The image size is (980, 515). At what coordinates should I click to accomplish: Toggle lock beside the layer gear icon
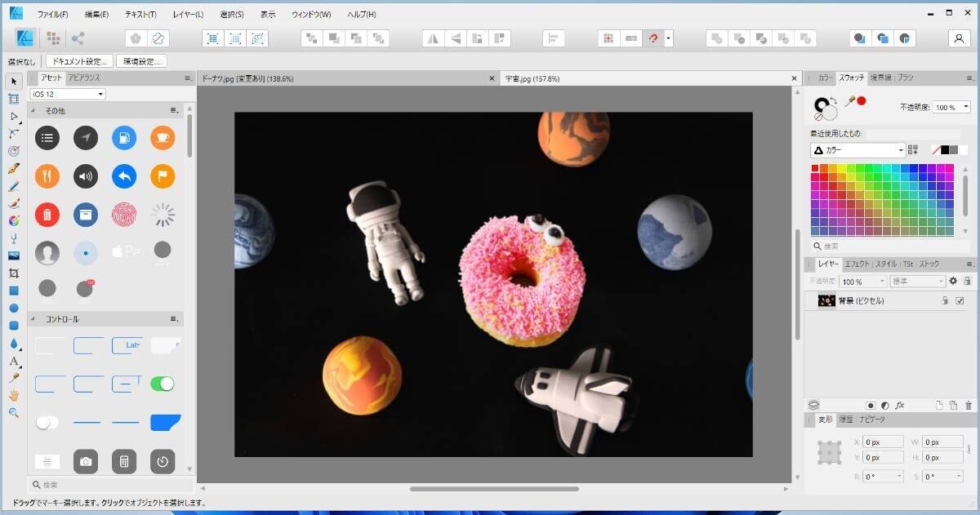968,281
